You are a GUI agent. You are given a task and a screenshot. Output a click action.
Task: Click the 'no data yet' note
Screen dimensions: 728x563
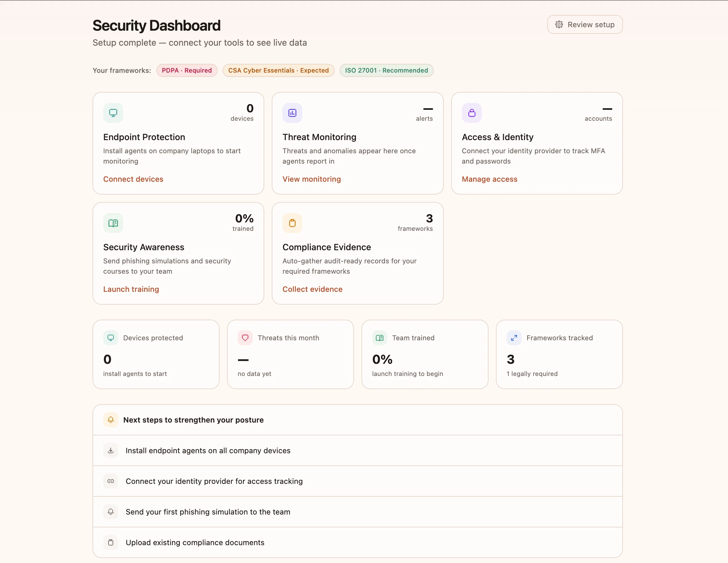[254, 374]
